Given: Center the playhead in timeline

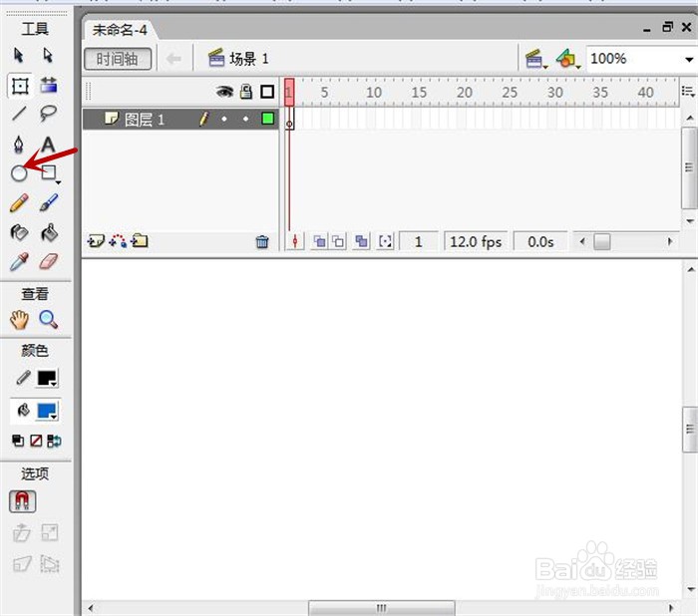Looking at the screenshot, I should [x=295, y=241].
